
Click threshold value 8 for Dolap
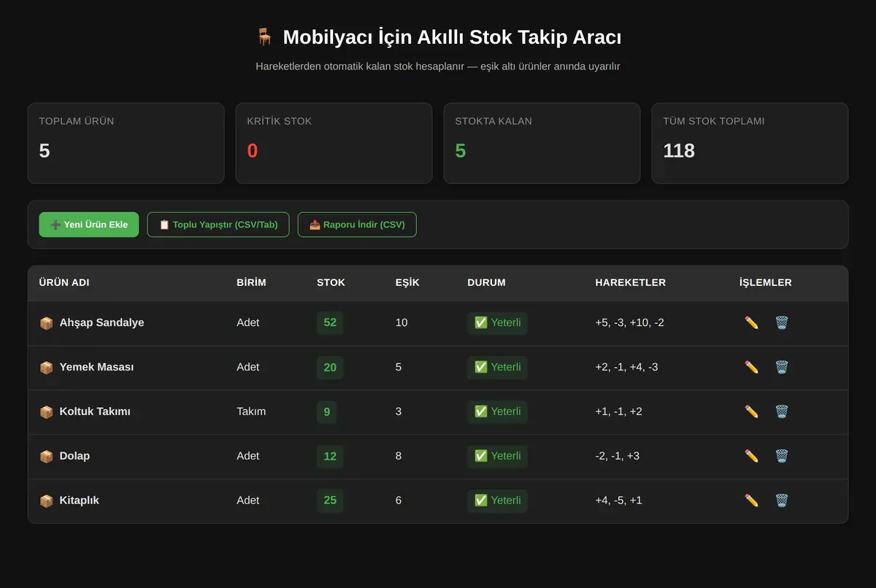tap(399, 456)
